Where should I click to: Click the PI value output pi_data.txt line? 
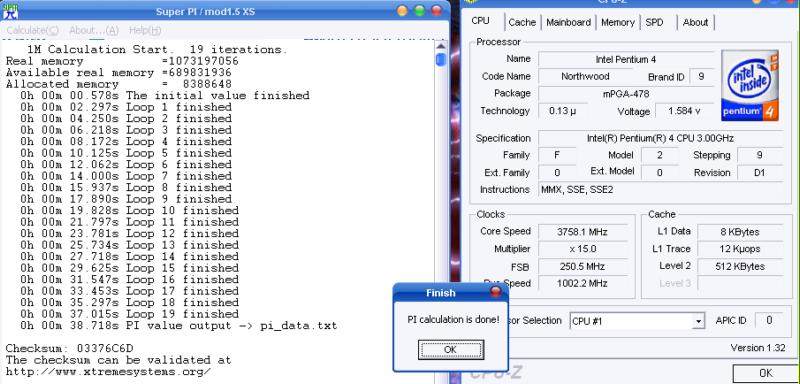coord(179,326)
